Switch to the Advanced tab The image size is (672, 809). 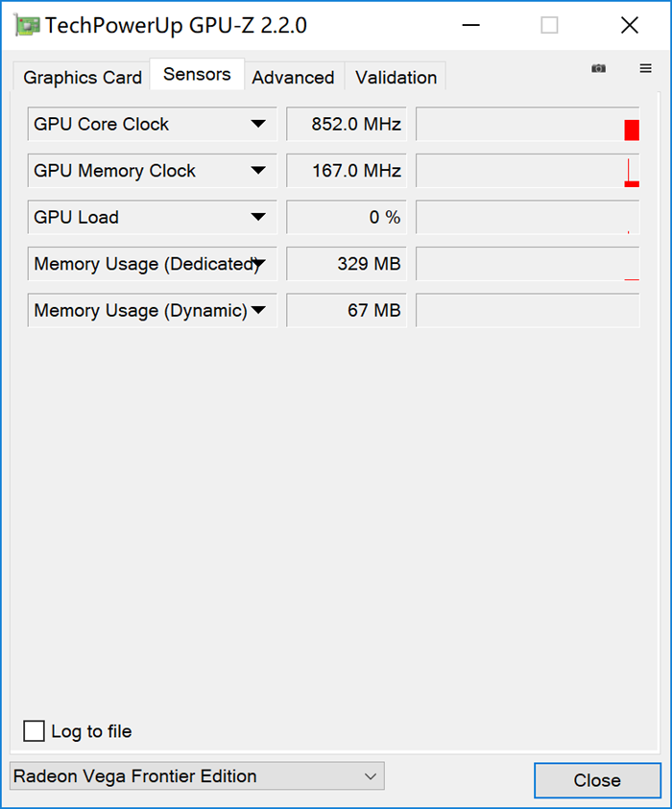pyautogui.click(x=293, y=78)
